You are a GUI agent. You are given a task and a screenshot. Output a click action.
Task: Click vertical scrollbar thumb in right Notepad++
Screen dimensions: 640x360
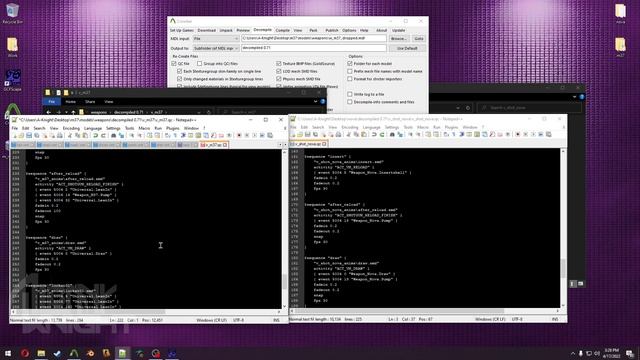coord(563,268)
